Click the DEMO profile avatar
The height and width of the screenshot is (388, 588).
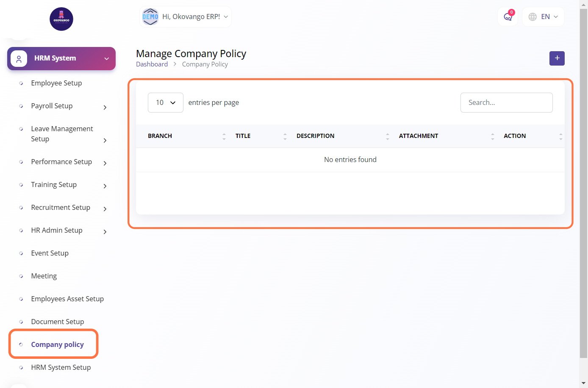150,17
